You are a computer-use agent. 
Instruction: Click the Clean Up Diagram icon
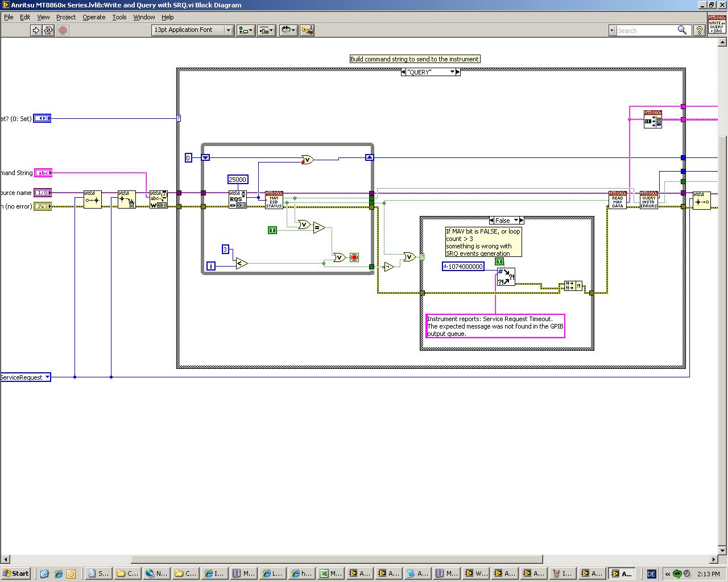307,30
